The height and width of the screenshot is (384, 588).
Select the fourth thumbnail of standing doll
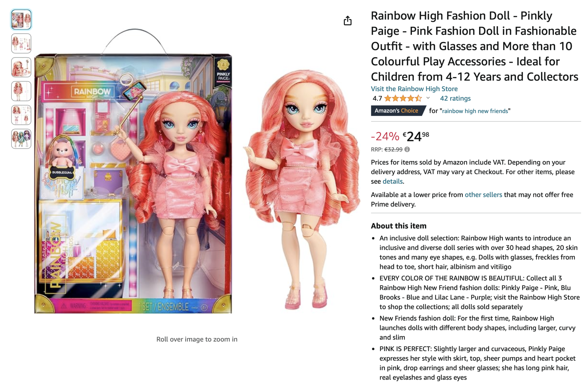tap(21, 91)
